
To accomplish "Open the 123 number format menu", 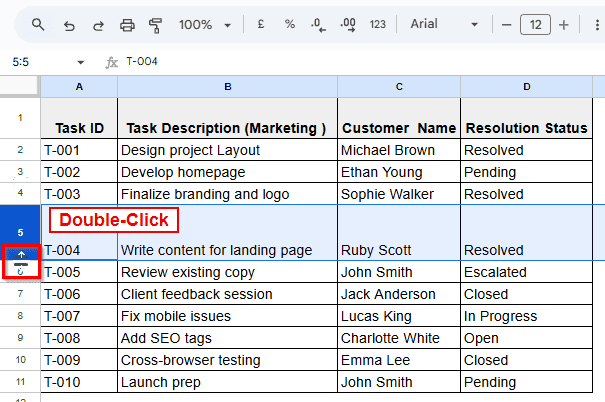I will click(x=377, y=24).
